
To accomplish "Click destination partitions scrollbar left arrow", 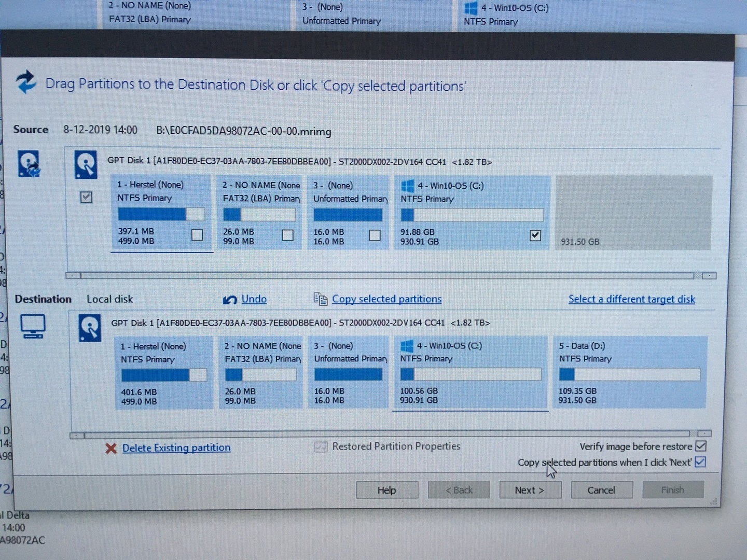I will tap(77, 436).
